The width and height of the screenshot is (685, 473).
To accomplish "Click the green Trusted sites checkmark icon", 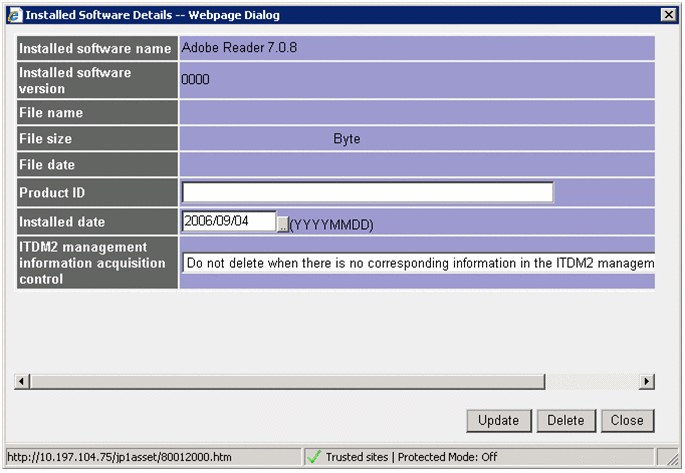I will coord(313,457).
